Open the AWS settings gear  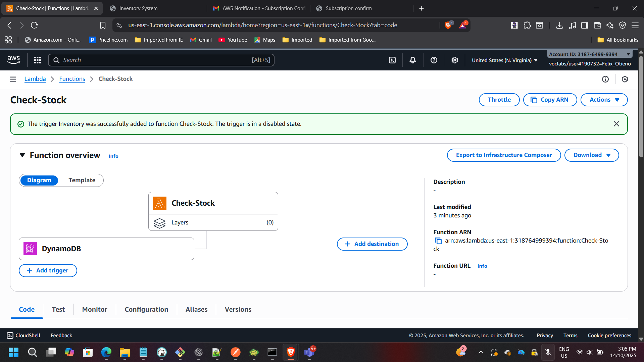pyautogui.click(x=454, y=60)
